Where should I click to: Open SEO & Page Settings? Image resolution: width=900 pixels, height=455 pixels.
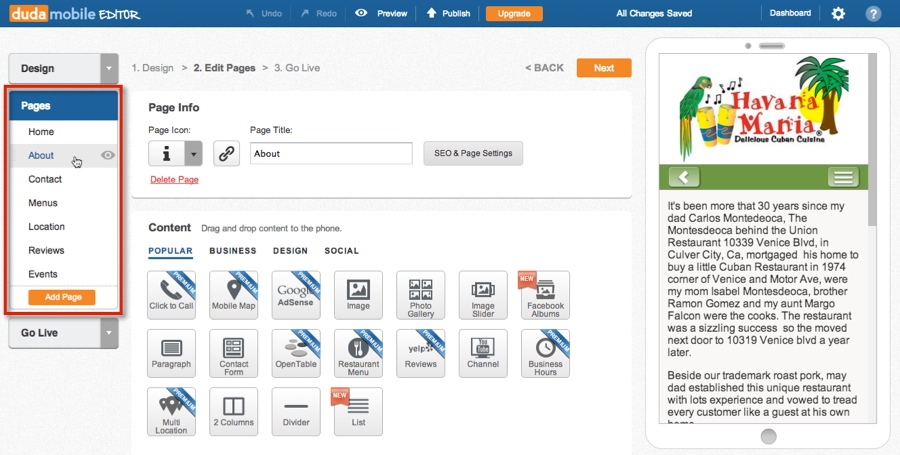(473, 153)
